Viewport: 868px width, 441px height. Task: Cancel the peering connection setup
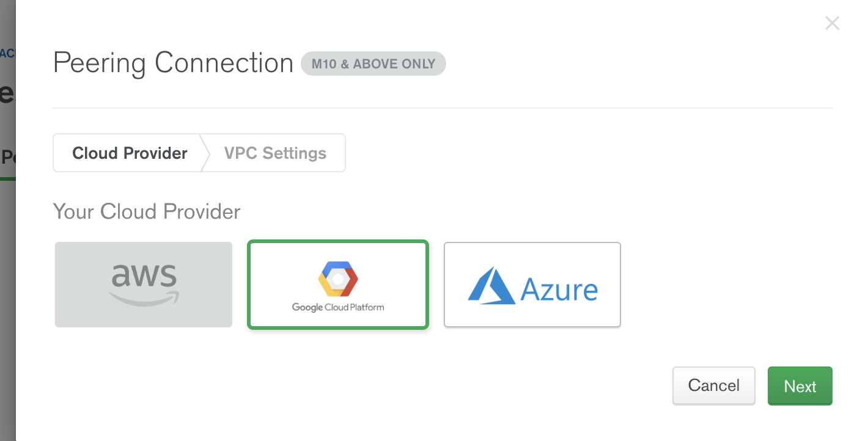click(713, 385)
